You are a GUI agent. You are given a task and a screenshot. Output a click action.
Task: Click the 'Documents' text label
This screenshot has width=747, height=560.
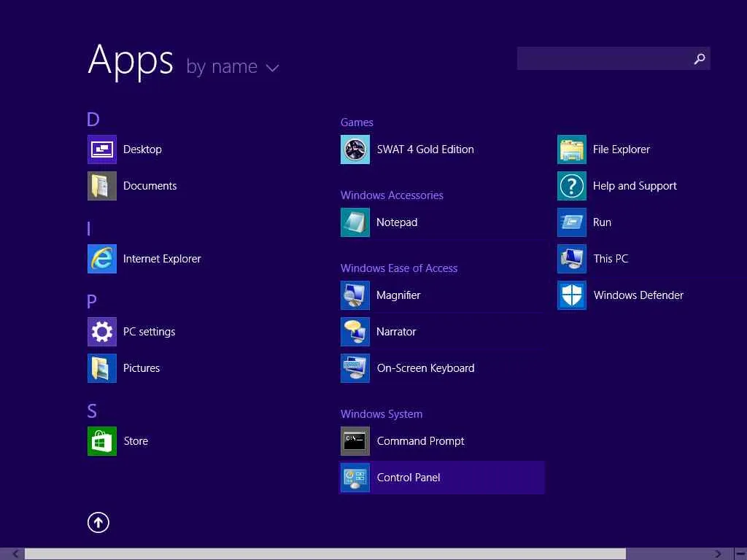(x=150, y=186)
